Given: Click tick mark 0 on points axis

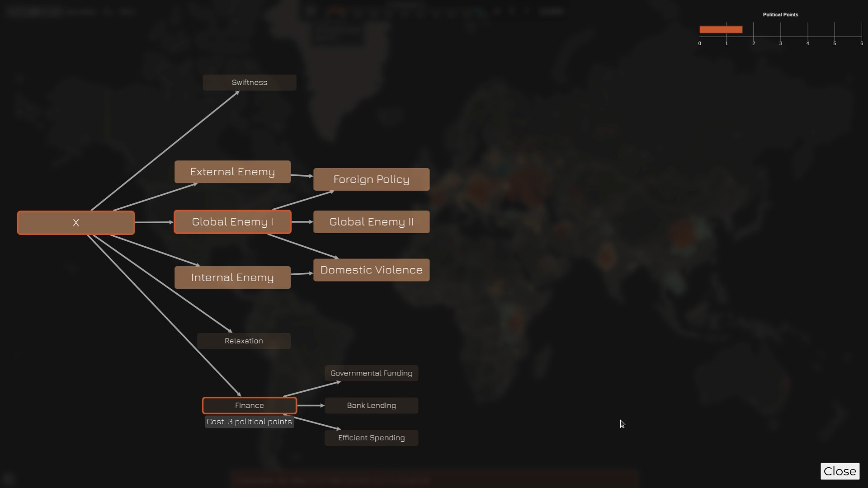Looking at the screenshot, I should (x=699, y=44).
